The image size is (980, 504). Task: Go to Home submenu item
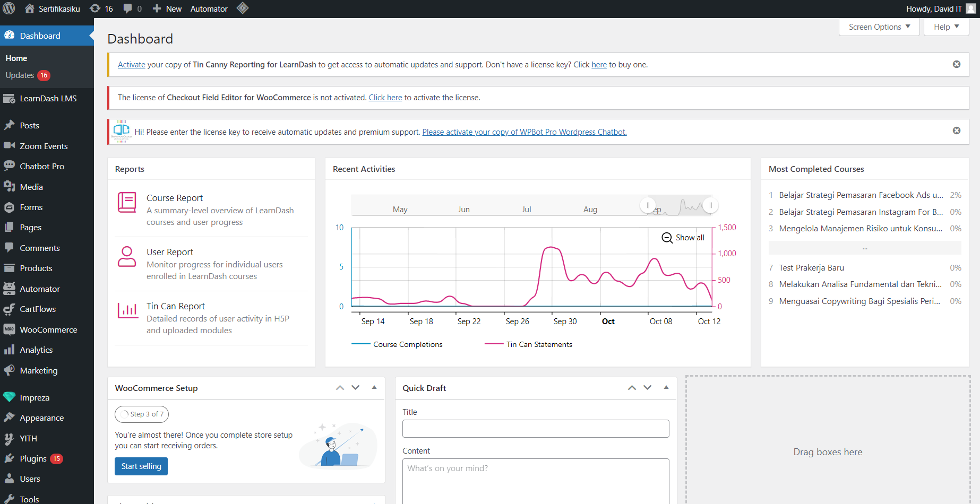(16, 58)
